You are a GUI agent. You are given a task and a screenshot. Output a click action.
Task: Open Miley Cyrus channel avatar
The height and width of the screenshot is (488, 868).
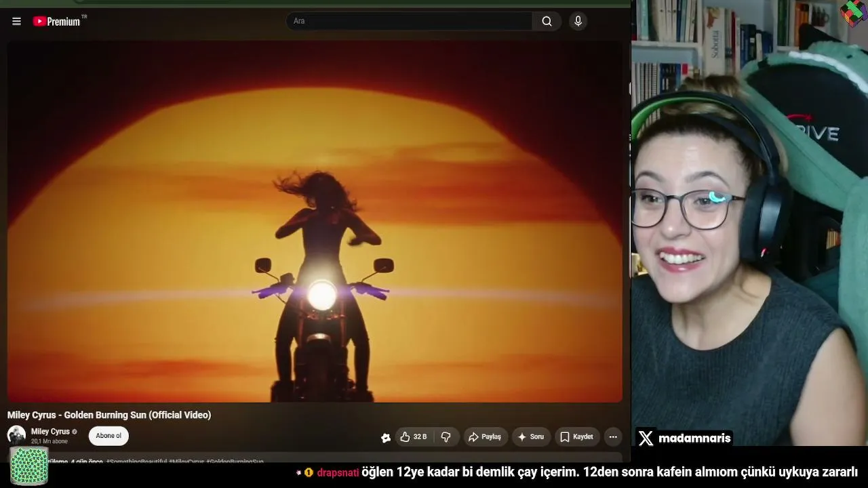coord(16,435)
